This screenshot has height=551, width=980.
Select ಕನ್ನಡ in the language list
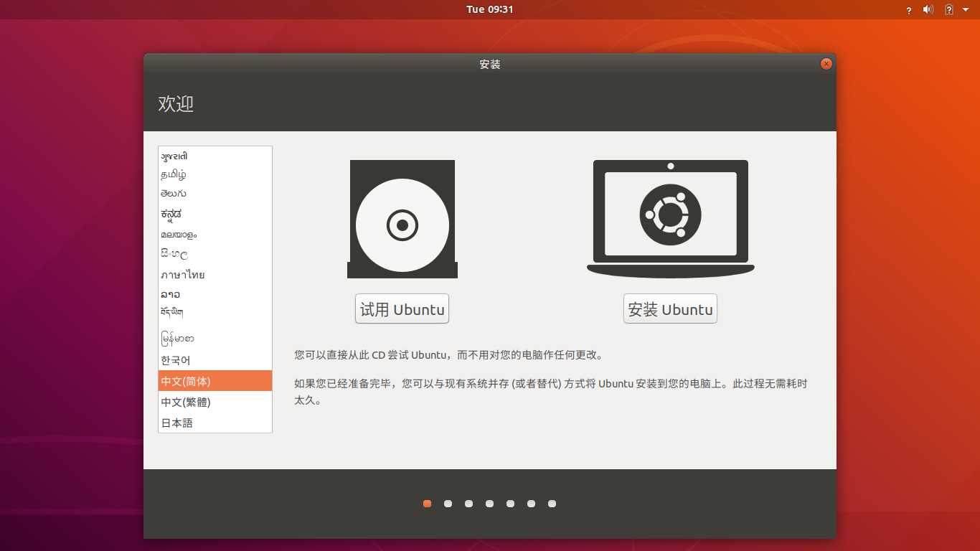[215, 214]
